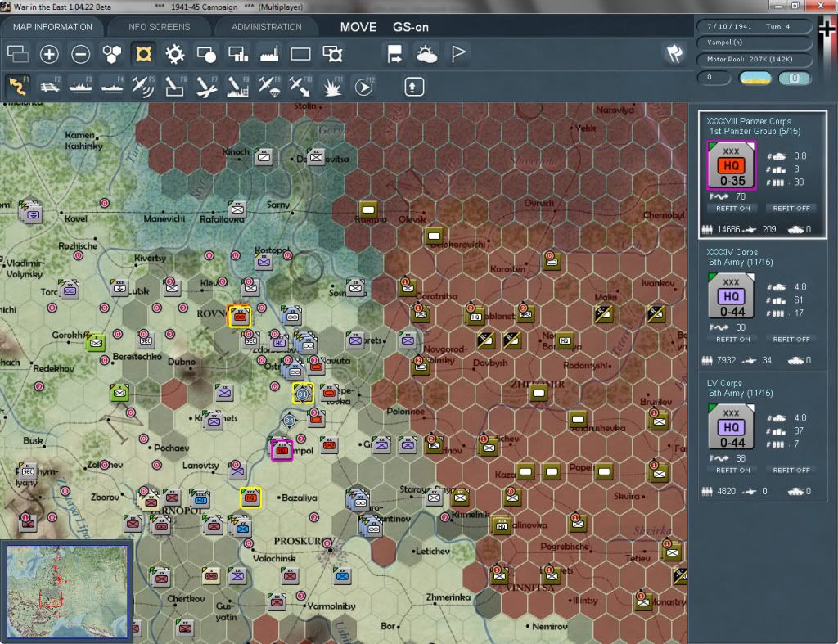Click the Motor Pool 207K readout
Viewport: 838px width, 644px height.
click(754, 59)
